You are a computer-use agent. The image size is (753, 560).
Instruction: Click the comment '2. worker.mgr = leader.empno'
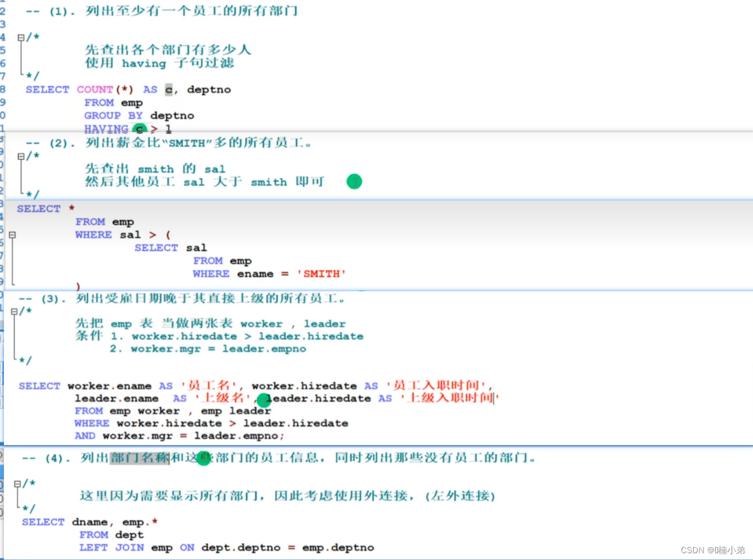coord(208,349)
